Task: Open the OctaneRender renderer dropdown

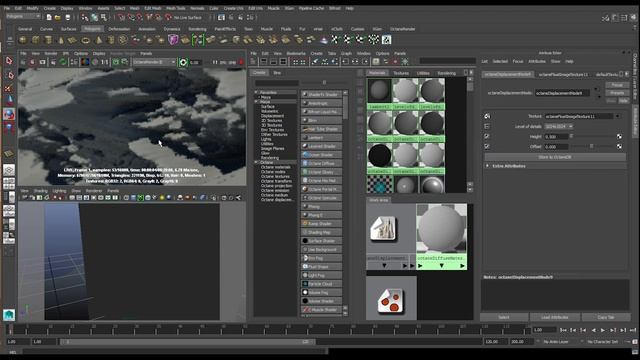Action: (x=154, y=62)
